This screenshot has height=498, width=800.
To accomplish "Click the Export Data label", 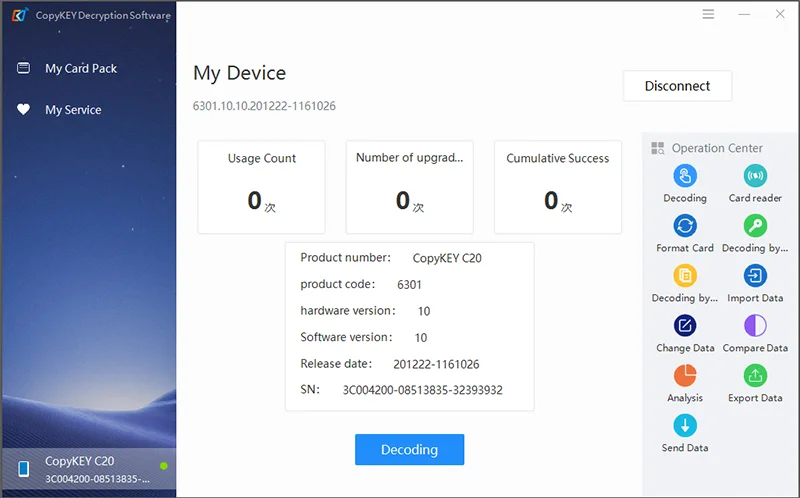I will tap(755, 398).
